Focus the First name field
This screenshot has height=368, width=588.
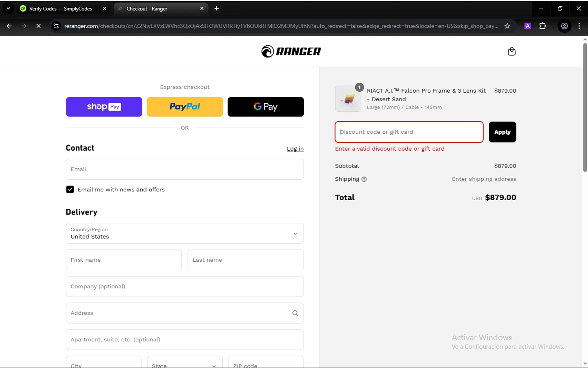tap(124, 260)
